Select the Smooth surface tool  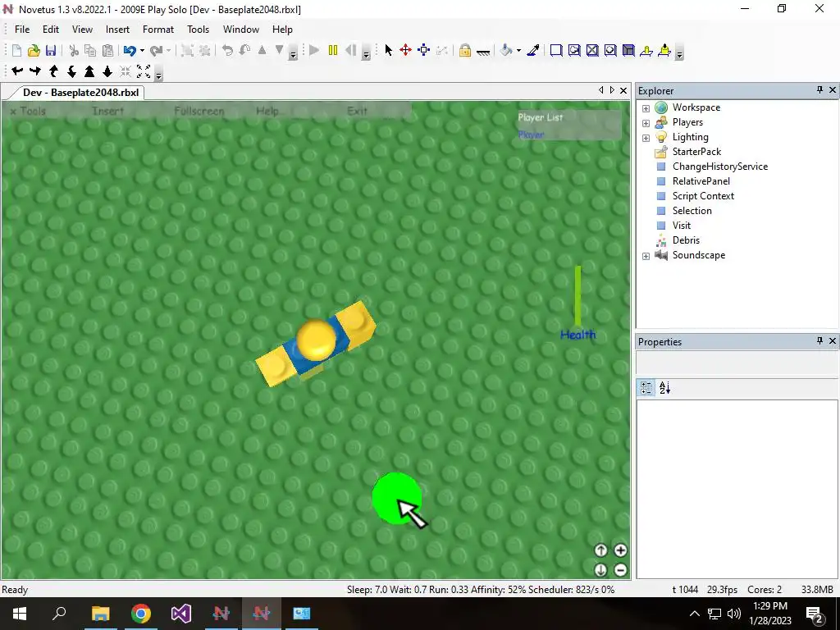click(556, 50)
